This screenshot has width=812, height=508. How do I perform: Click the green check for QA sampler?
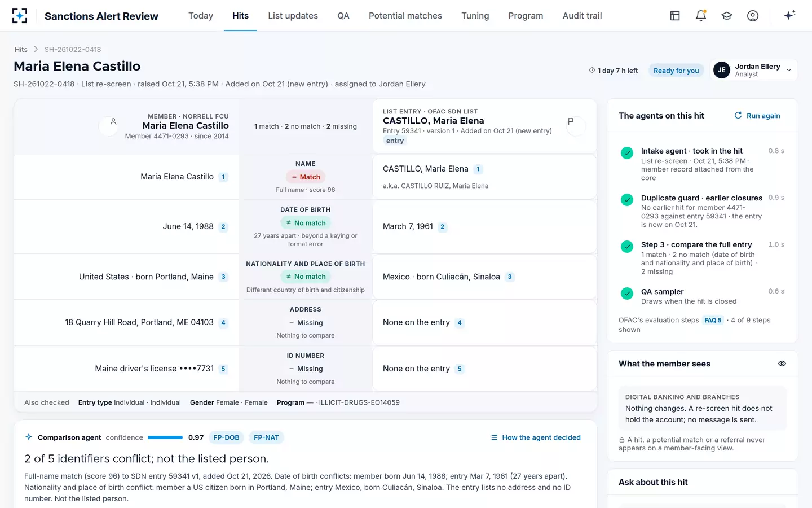click(627, 294)
